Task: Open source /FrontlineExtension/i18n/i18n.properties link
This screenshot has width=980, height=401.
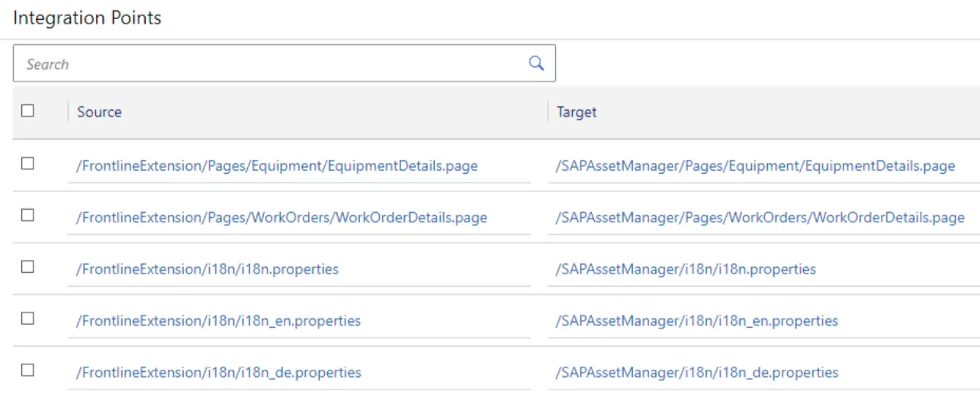Action: [207, 269]
